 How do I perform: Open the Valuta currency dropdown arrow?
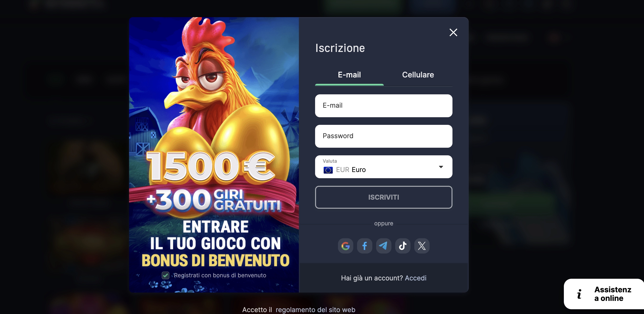coord(441,167)
